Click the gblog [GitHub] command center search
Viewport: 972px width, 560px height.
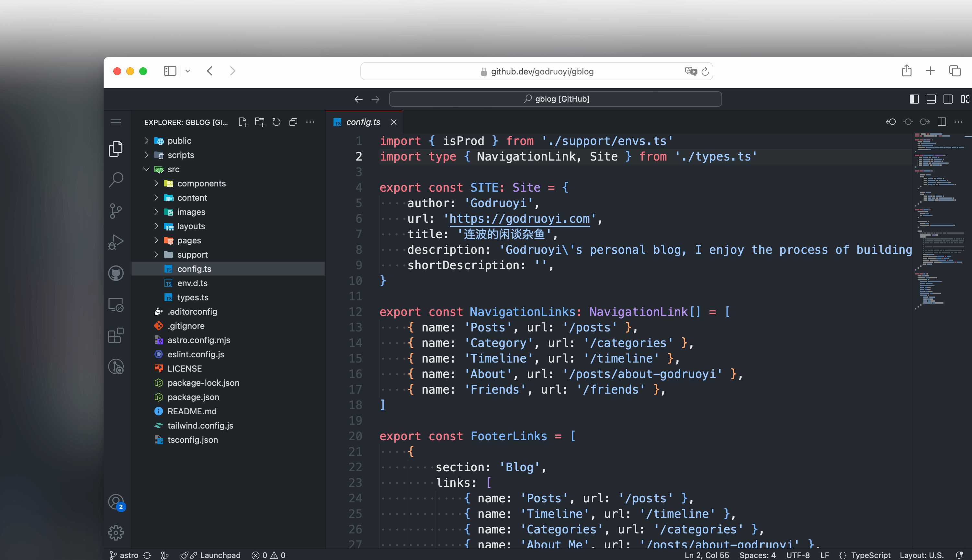[x=555, y=99]
